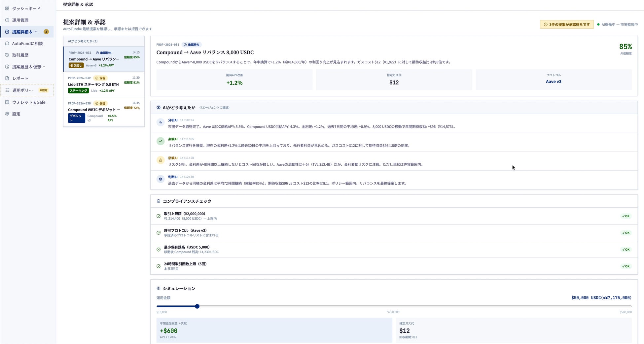Open レポート sidebar item
The height and width of the screenshot is (344, 644).
(27, 78)
